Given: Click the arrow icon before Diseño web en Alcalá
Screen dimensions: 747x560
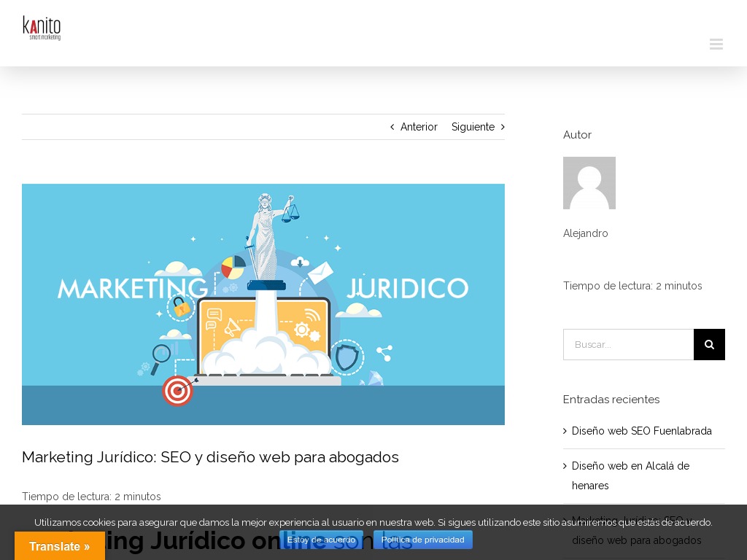Looking at the screenshot, I should (565, 466).
